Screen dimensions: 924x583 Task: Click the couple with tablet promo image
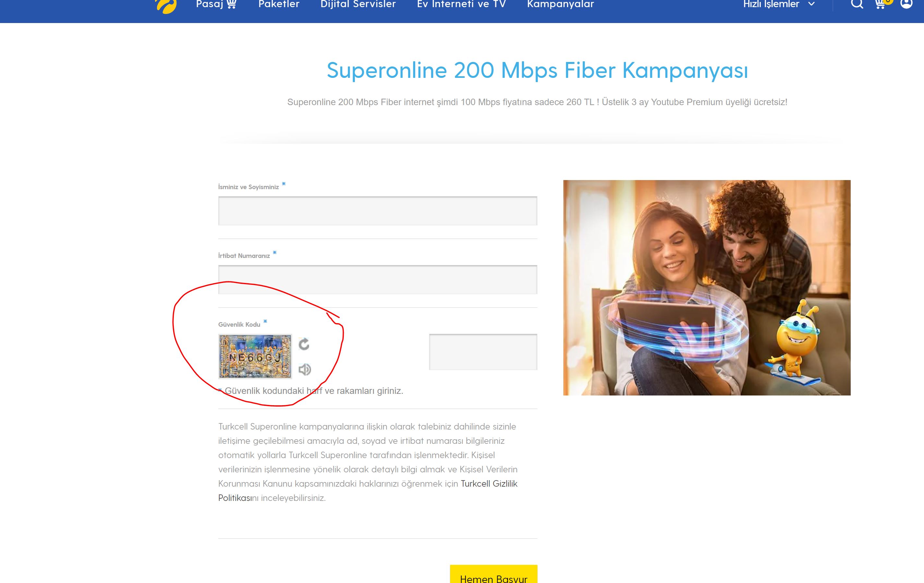(707, 287)
